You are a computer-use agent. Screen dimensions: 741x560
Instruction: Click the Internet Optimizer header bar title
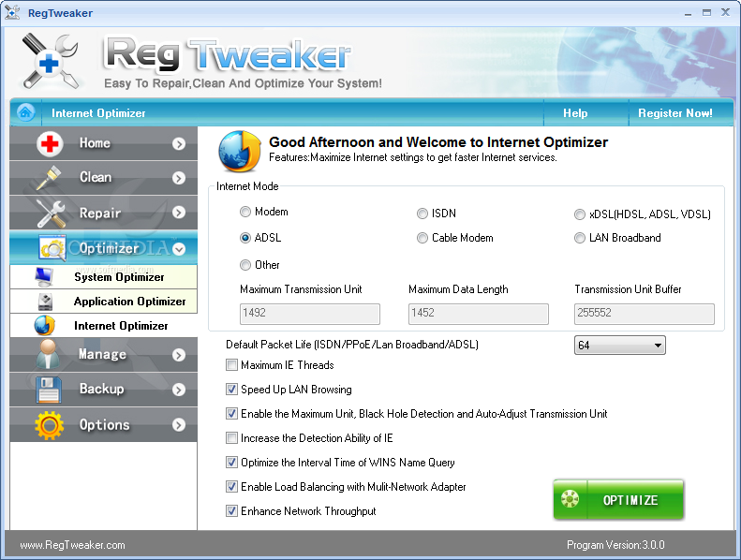point(98,113)
